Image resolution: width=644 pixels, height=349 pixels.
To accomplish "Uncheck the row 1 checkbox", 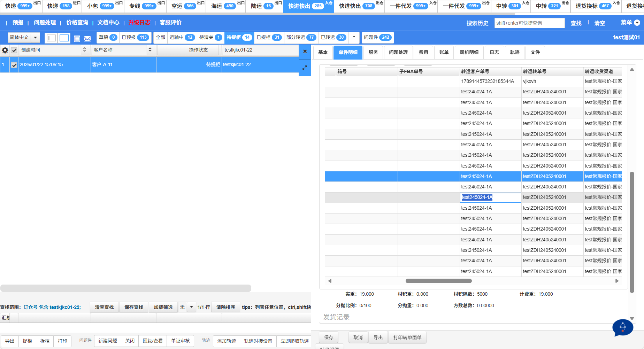I will point(14,65).
